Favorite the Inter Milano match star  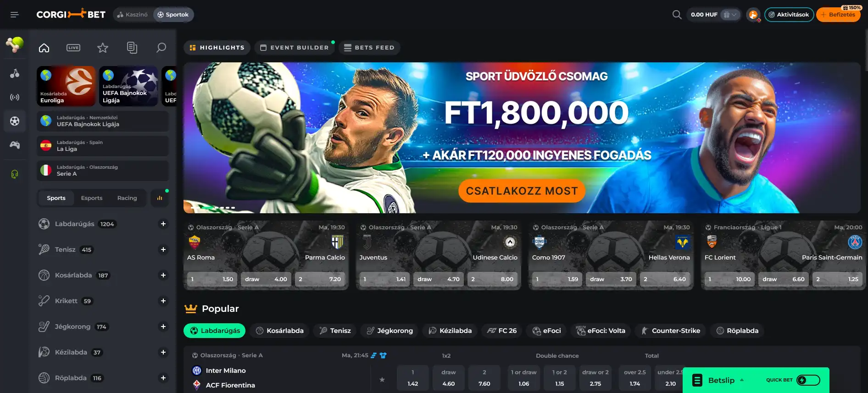[x=382, y=379]
